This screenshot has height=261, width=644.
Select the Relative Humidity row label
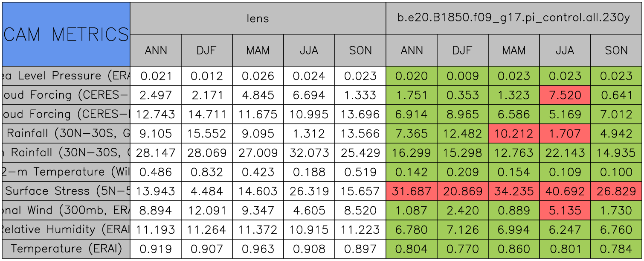(66, 229)
